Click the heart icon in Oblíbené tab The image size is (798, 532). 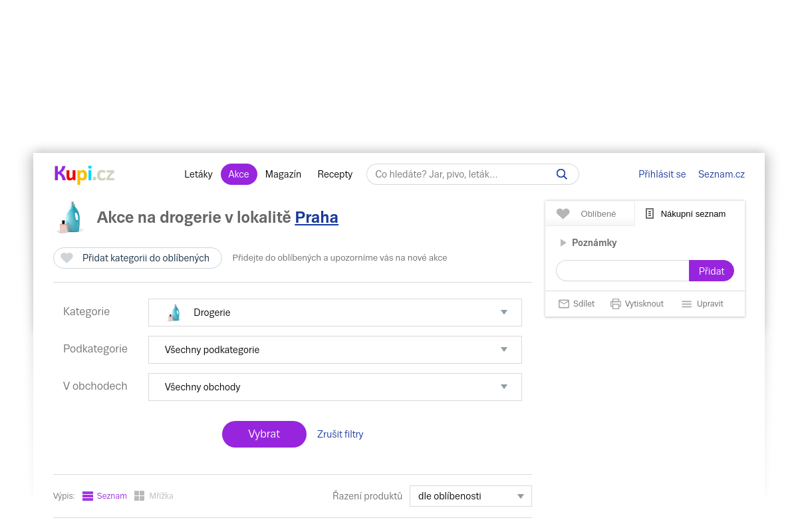coord(563,214)
